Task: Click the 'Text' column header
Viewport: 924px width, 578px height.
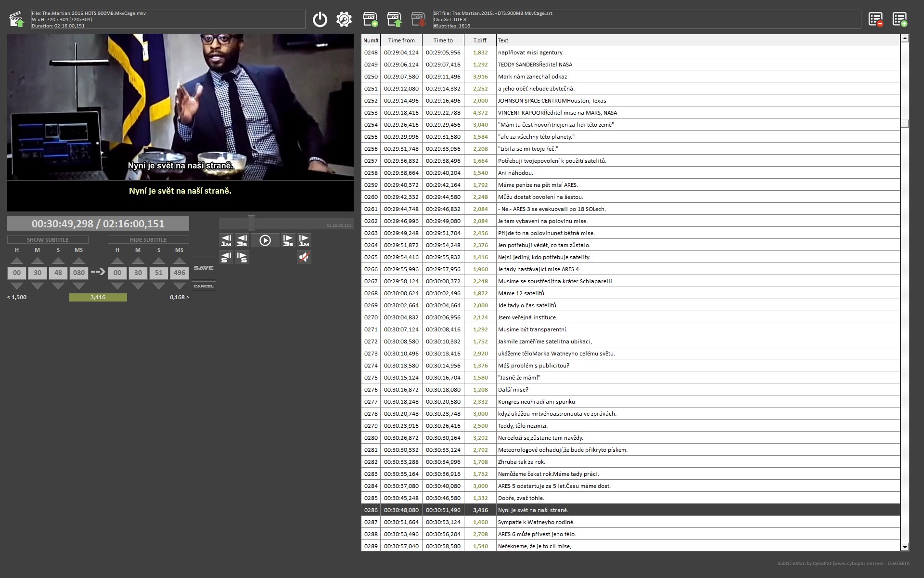Action: coord(698,40)
